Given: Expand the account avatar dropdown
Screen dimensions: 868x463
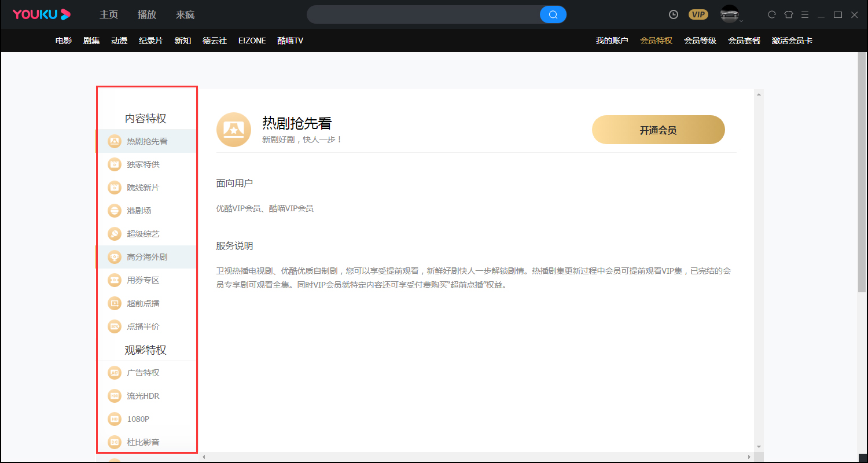Looking at the screenshot, I should pyautogui.click(x=730, y=14).
